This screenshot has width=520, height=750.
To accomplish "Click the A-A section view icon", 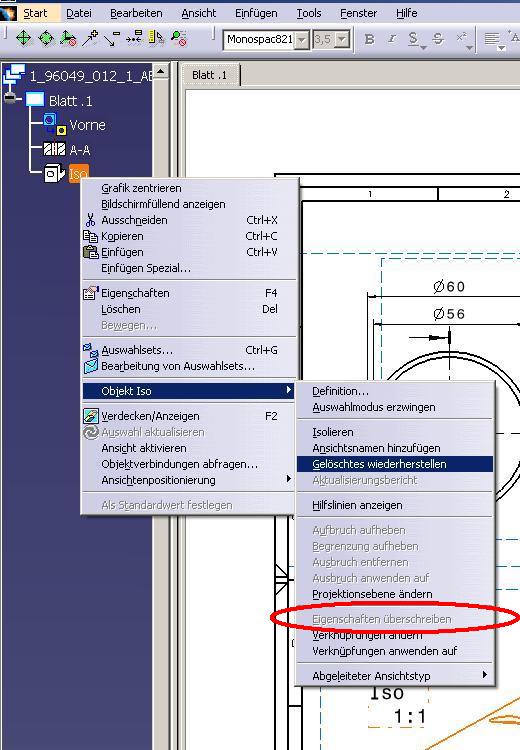I will (54, 150).
